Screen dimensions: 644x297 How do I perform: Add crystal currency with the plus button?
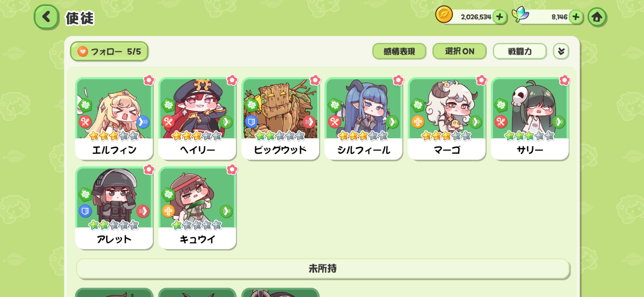point(576,17)
